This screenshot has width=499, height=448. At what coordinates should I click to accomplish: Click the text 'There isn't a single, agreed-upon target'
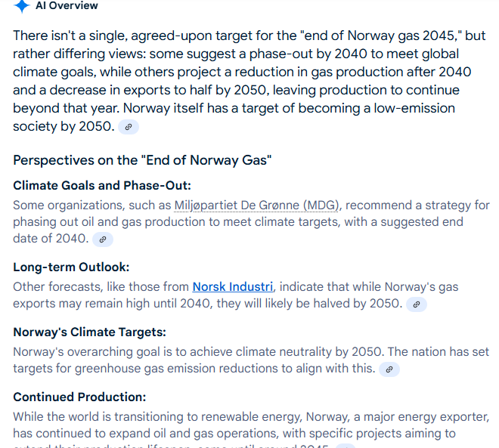[133, 36]
